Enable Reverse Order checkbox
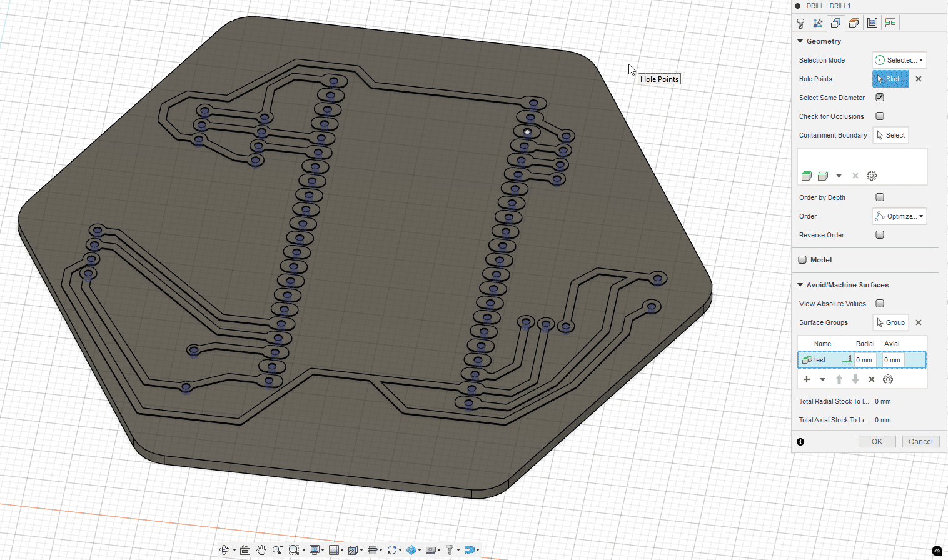This screenshot has height=560, width=948. pyautogui.click(x=880, y=235)
